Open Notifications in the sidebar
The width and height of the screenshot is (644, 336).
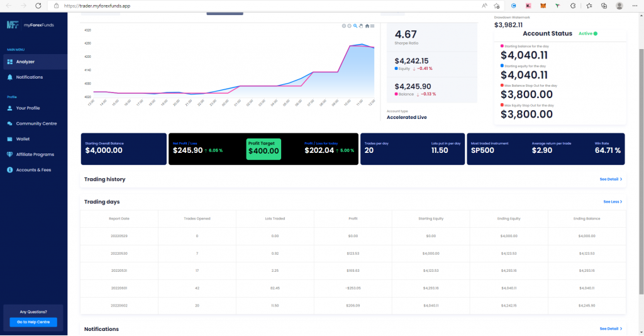(29, 77)
